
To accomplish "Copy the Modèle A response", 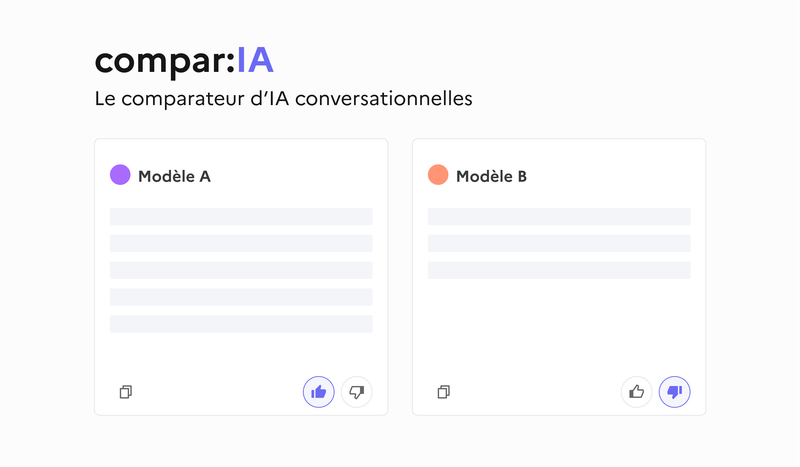I will pos(126,392).
